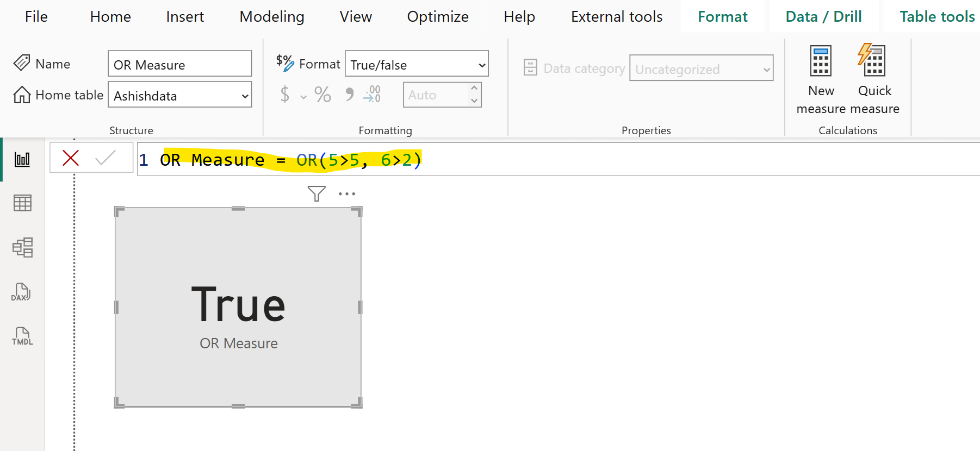This screenshot has height=451, width=980.
Task: Open Report view from left sidebar
Action: click(x=22, y=159)
